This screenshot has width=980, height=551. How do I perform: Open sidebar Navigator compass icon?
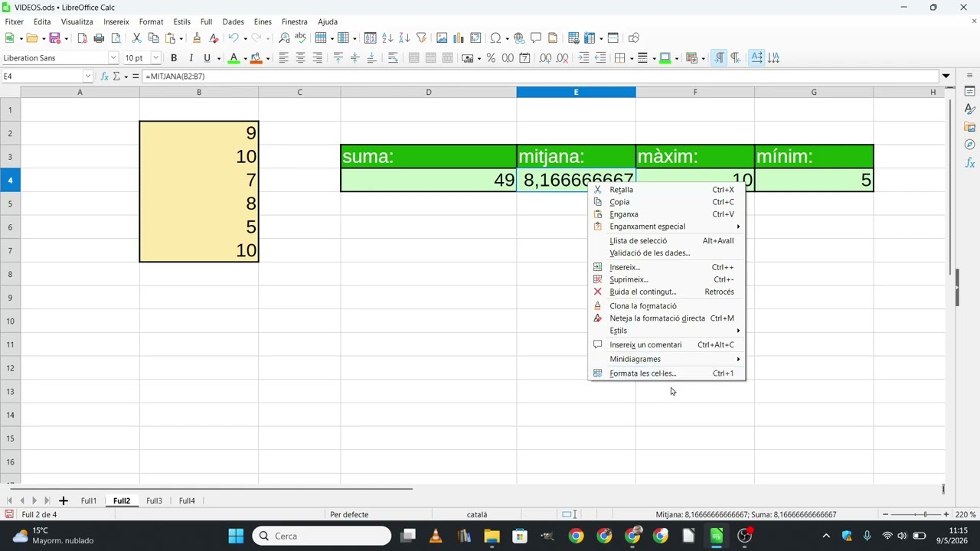click(x=969, y=145)
